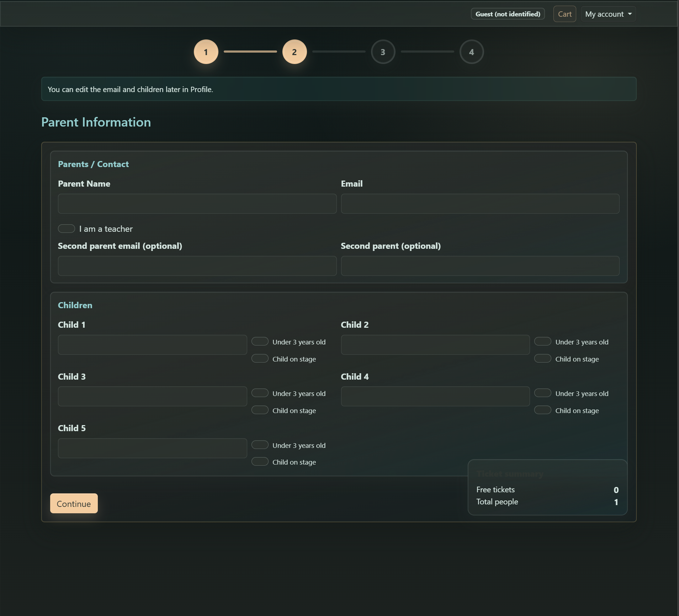679x616 pixels.
Task: Focus the Second parent (optional) name field
Action: click(480, 266)
